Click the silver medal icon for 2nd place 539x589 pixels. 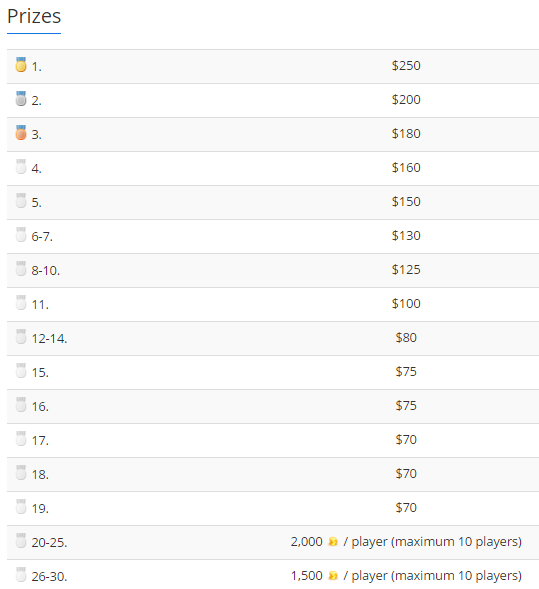coord(21,99)
